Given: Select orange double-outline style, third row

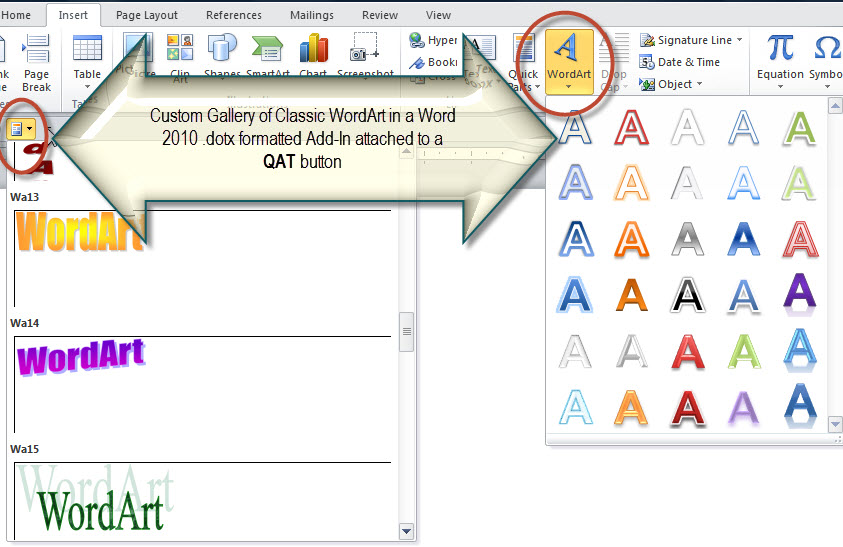Looking at the screenshot, I should click(631, 239).
